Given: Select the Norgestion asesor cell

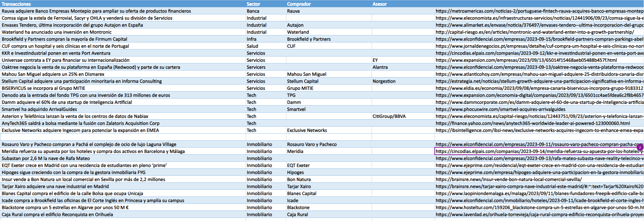Looking at the screenshot, I should (403, 81).
